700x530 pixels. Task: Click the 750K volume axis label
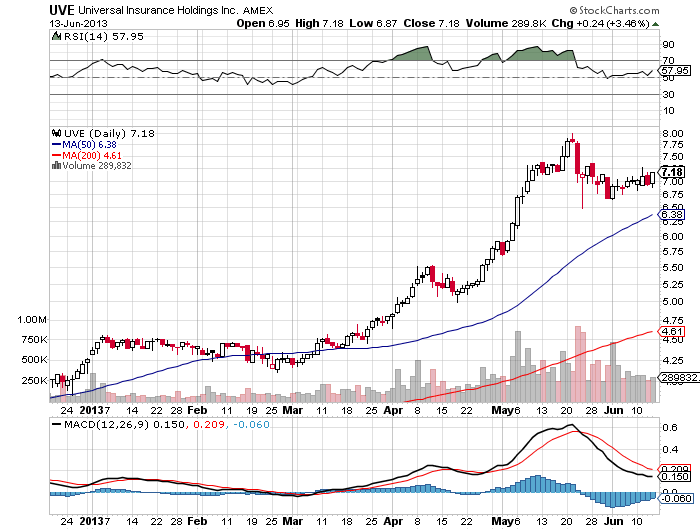pyautogui.click(x=34, y=340)
